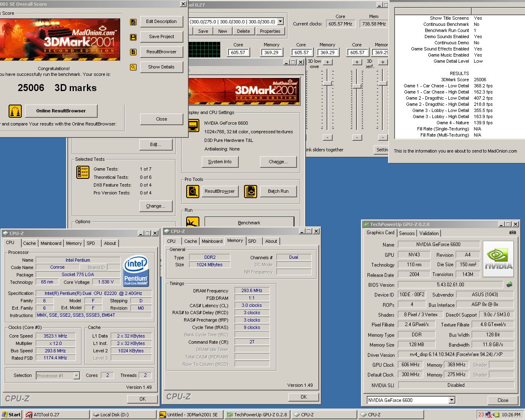Image resolution: width=525 pixels, height=420 pixels.
Task: Click the first Core 605.57 input field in ATITool
Action: 238,52
